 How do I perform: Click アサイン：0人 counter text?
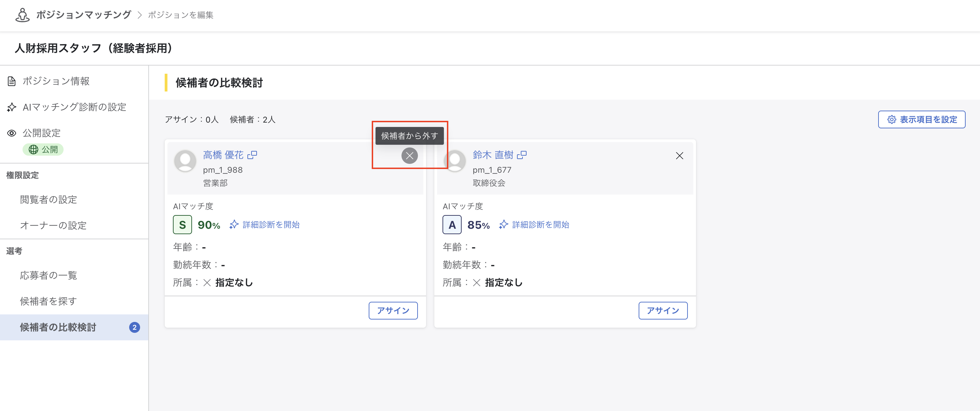pyautogui.click(x=192, y=119)
